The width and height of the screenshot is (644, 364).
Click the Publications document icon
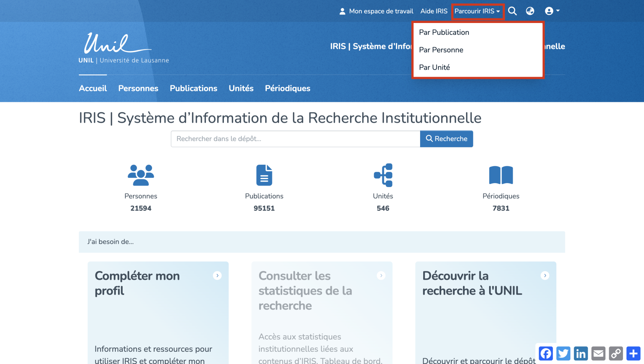[264, 175]
